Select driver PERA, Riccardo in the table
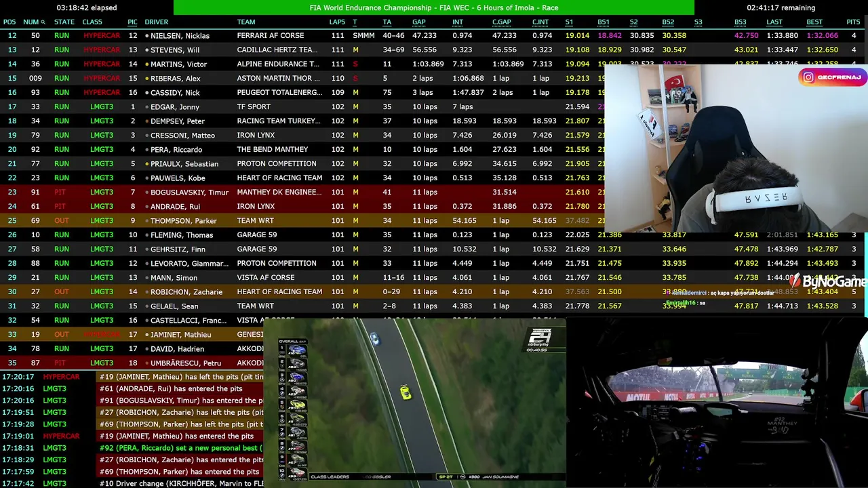 176,150
